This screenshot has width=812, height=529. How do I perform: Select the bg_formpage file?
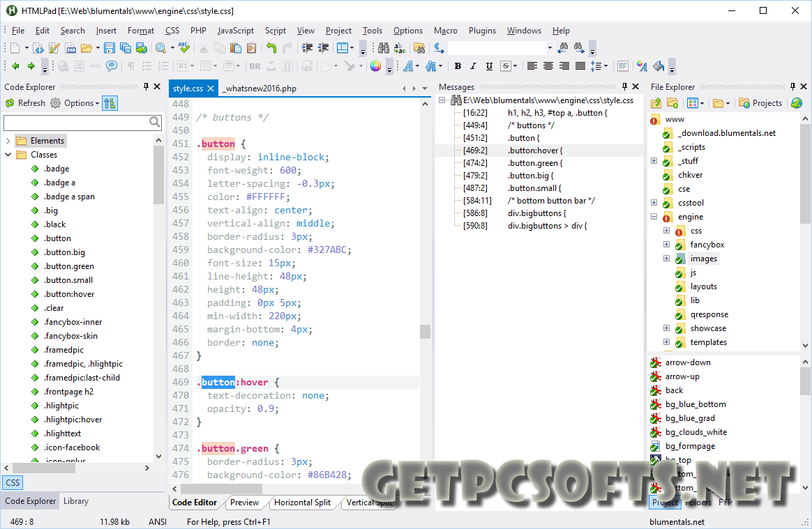point(691,446)
